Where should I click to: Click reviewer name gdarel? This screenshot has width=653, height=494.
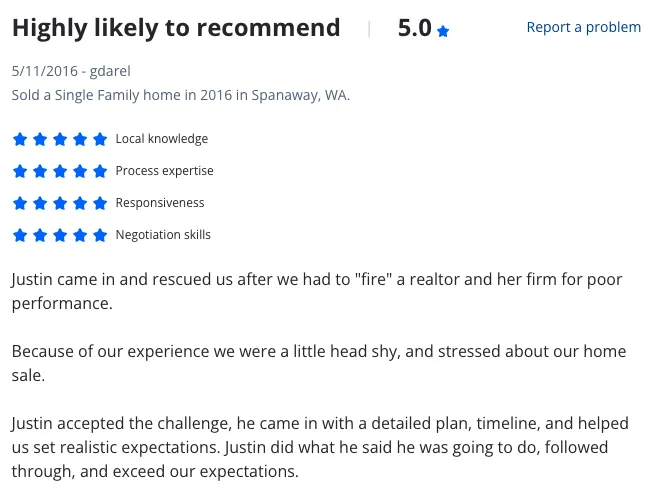coord(110,71)
